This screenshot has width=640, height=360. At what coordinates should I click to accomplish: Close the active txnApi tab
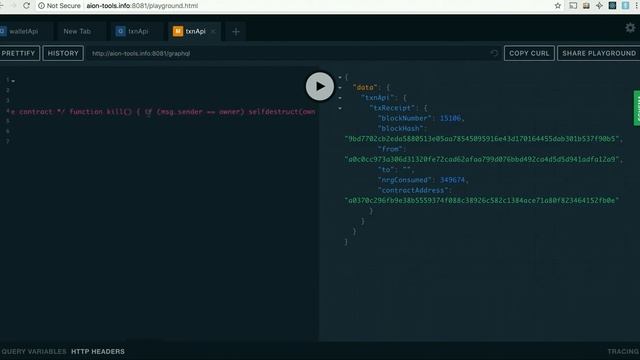[x=213, y=31]
